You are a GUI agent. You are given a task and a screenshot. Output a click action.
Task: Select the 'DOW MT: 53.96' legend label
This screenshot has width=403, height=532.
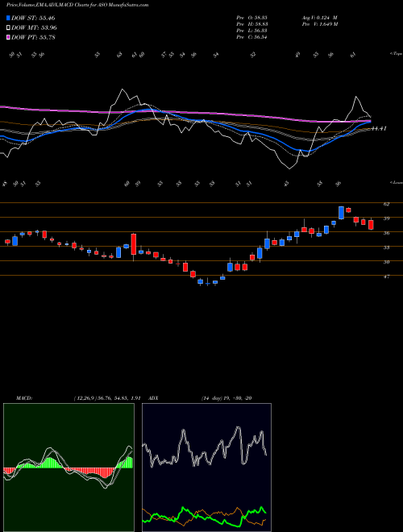[35, 28]
